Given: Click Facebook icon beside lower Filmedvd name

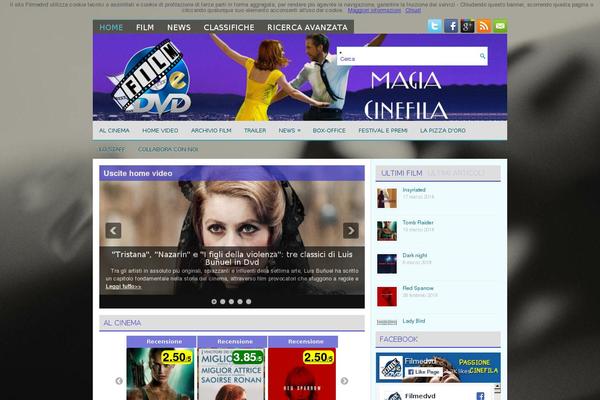Looking at the screenshot, I should [x=480, y=396].
